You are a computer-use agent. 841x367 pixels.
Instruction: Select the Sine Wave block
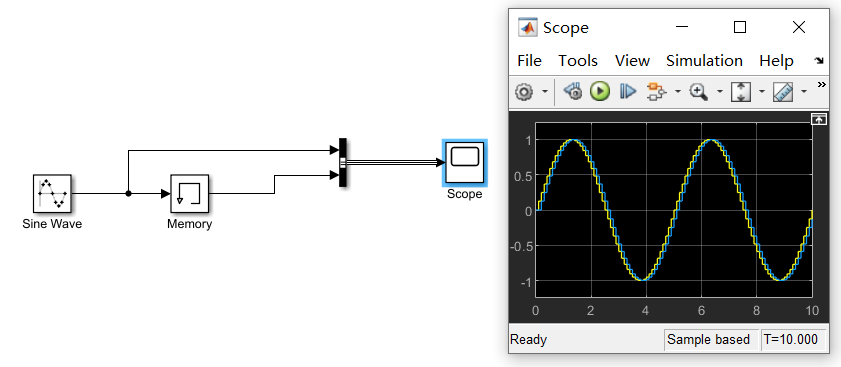coord(52,193)
